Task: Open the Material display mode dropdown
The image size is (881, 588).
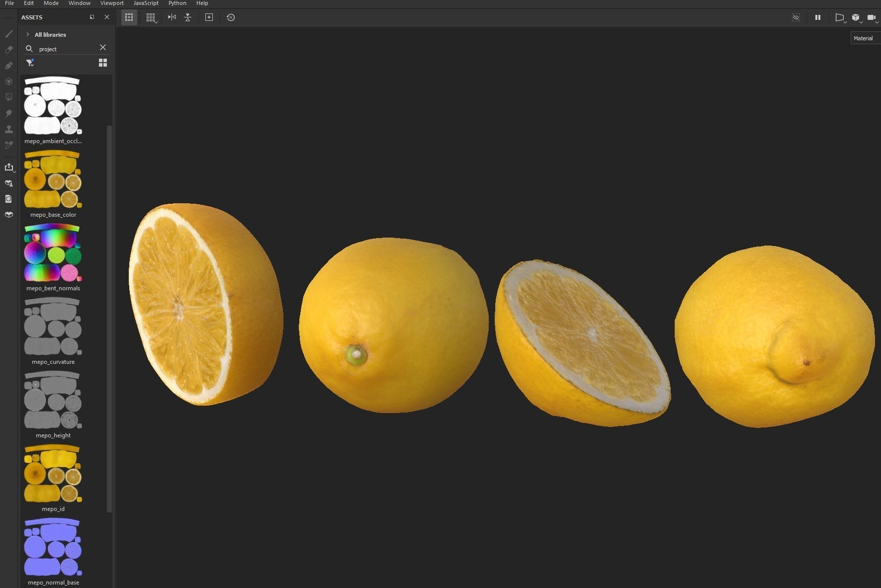Action: [x=865, y=38]
